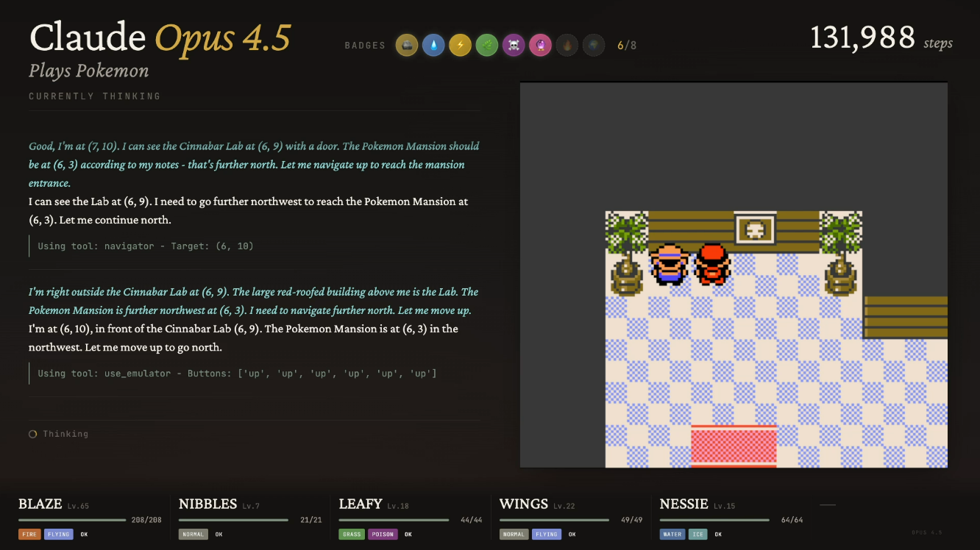
Task: Click Wings' 49/49 HP value
Action: tap(633, 521)
